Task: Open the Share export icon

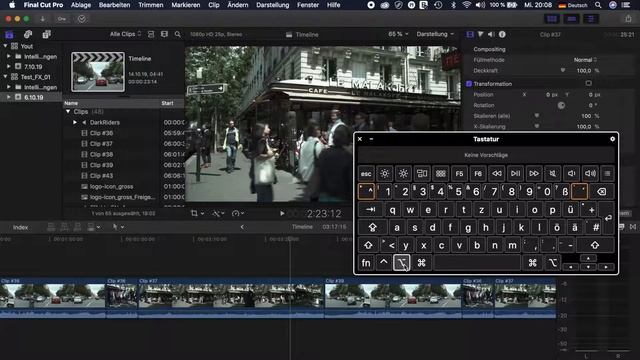Action: coord(628,19)
